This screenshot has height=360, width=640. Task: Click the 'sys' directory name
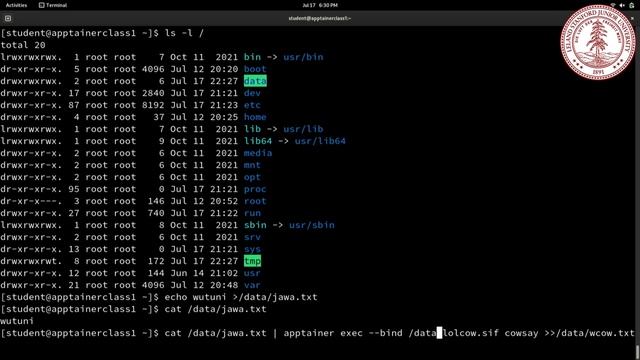coord(252,249)
